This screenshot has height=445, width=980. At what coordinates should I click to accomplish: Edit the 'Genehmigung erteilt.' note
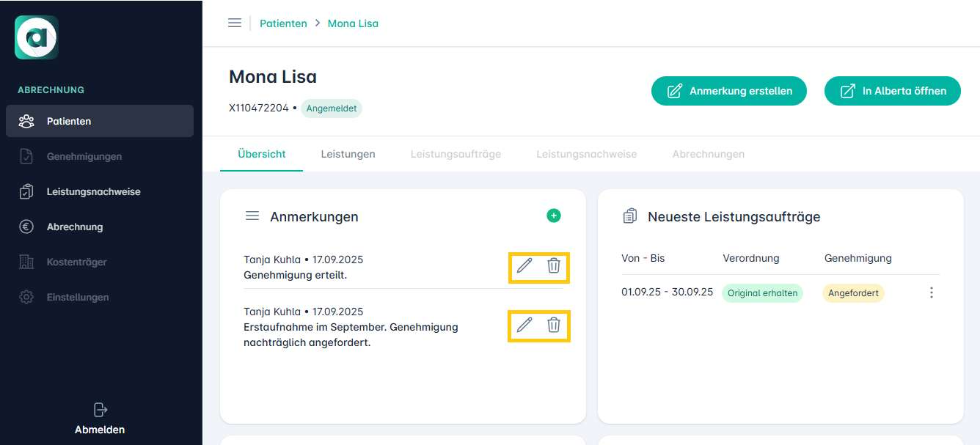tap(524, 265)
